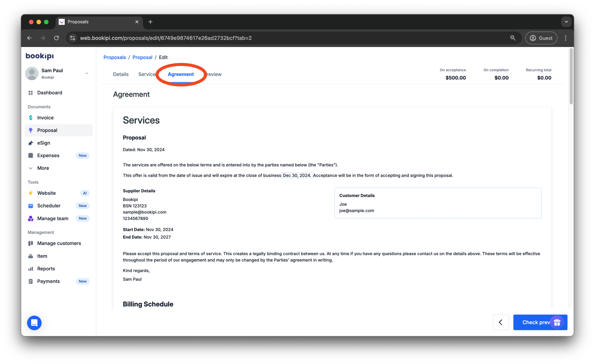Click the Manage team people icon

tap(31, 218)
